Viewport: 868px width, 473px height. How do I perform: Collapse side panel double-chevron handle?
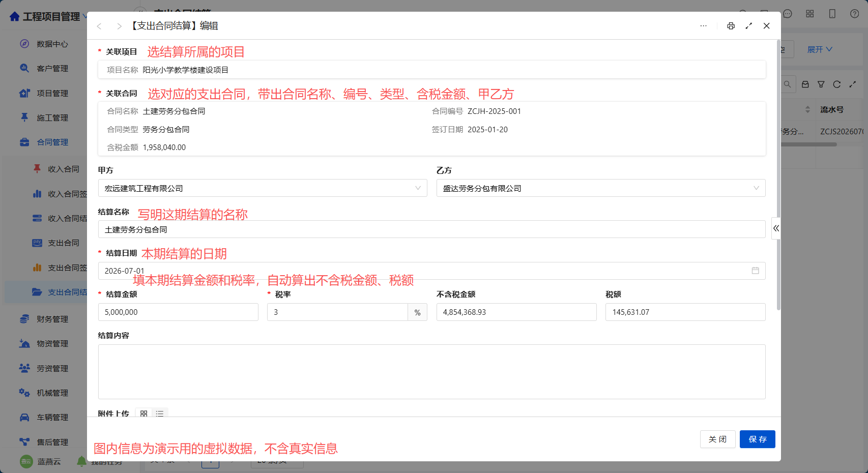[x=776, y=228]
